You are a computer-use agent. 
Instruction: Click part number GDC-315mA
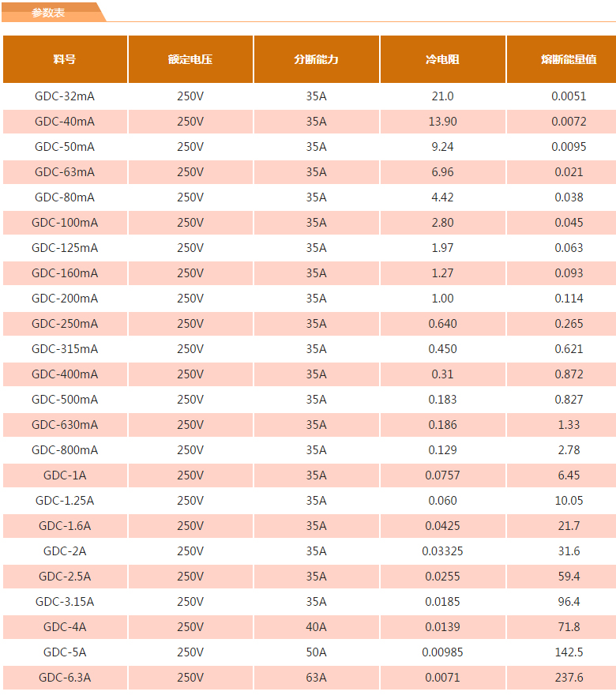[65, 349]
